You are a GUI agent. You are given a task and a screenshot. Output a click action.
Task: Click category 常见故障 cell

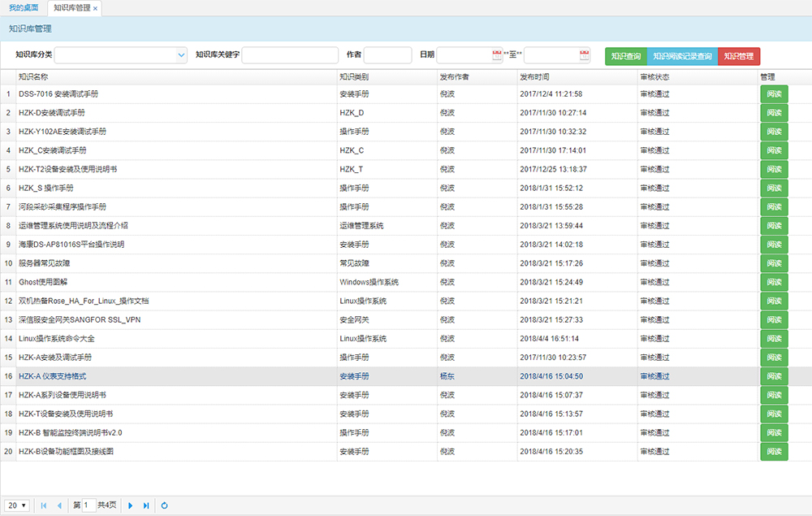[355, 264]
